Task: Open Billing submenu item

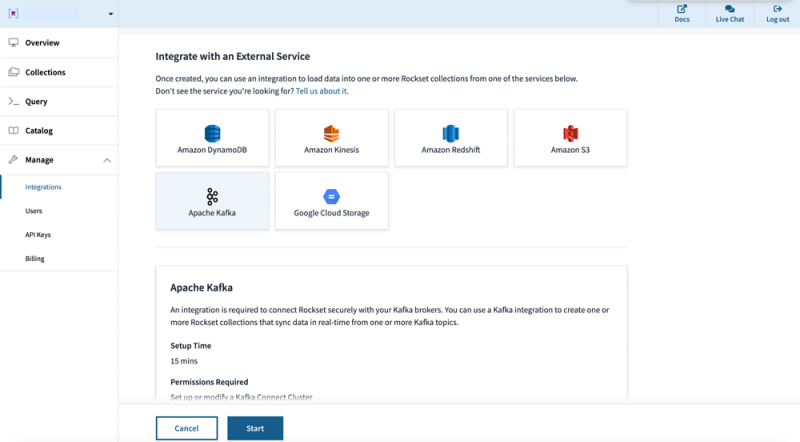Action: point(35,259)
